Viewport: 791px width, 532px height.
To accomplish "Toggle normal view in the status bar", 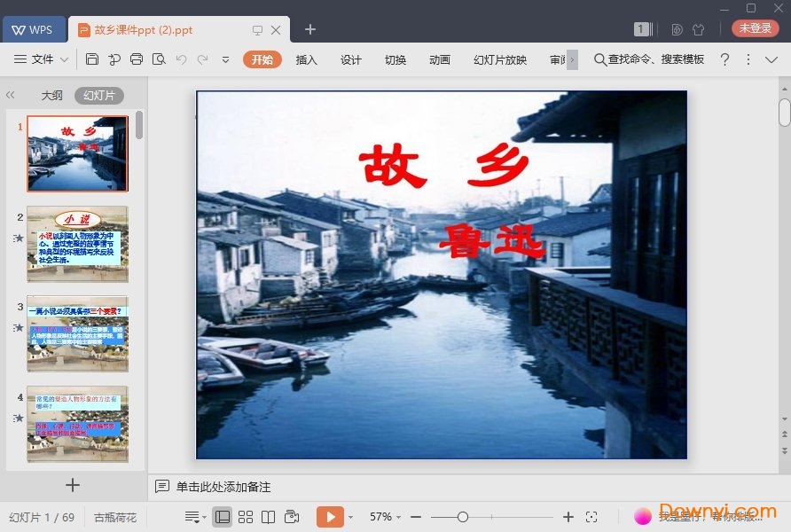I will pyautogui.click(x=223, y=516).
